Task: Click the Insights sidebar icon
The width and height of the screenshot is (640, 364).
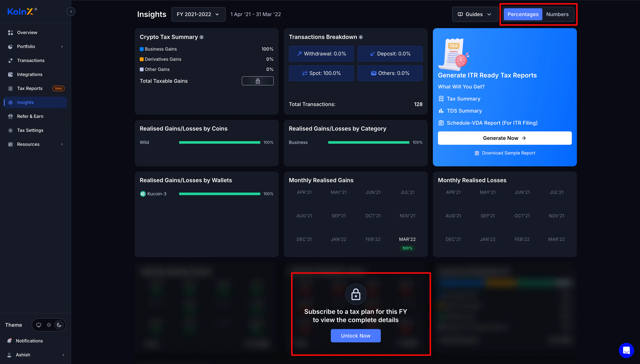Action: 11,102
